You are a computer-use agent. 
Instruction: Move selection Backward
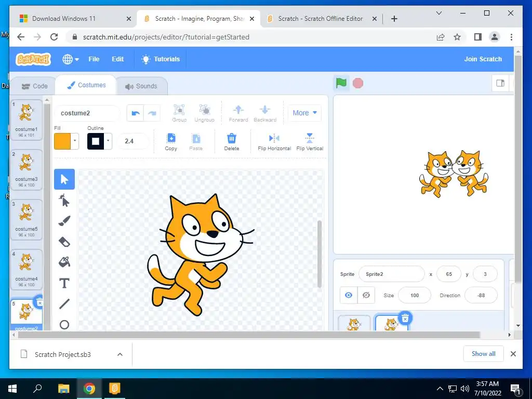(265, 113)
